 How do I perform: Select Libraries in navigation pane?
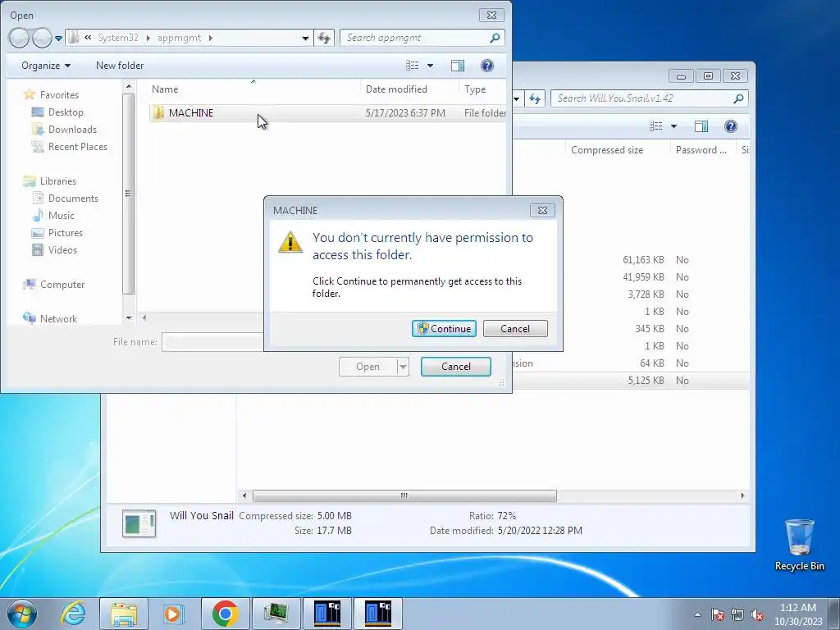58,181
